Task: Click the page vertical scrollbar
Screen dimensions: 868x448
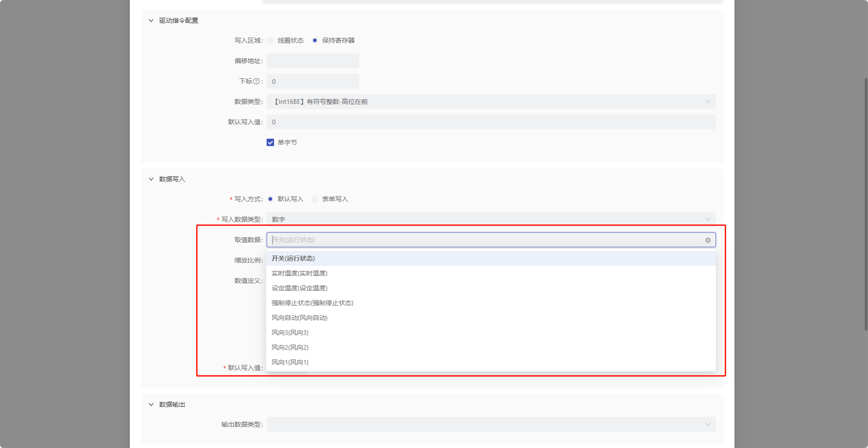Action: coord(866,204)
